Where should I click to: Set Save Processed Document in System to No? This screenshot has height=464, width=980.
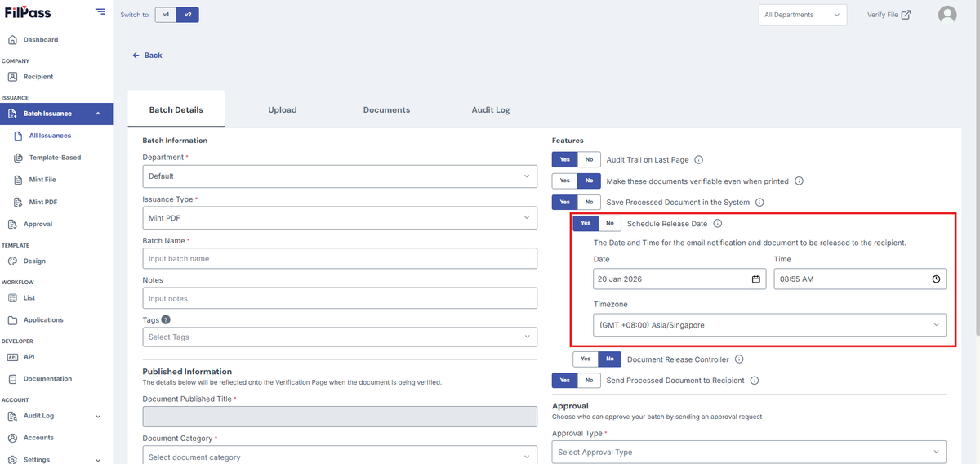(589, 202)
